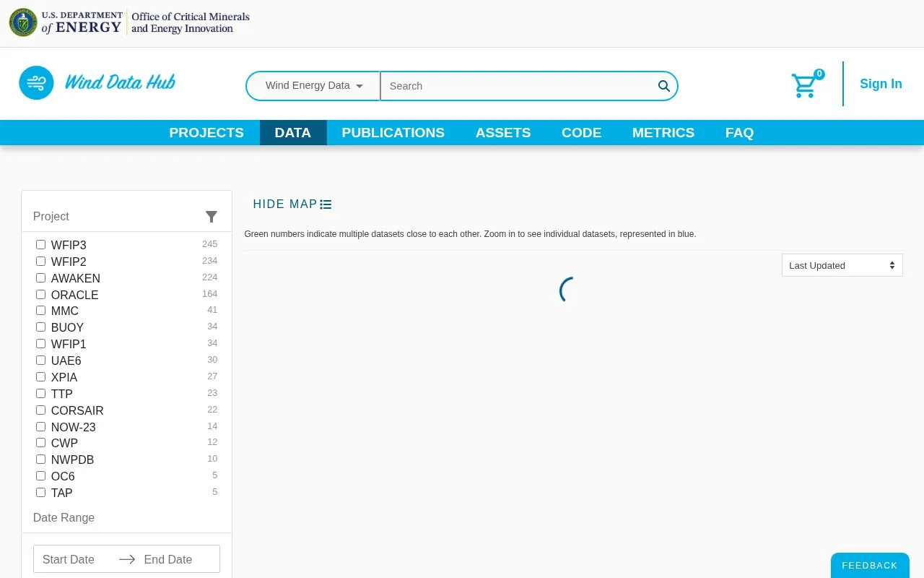Image resolution: width=924 pixels, height=578 pixels.
Task: Click the HIDE MAP button
Action: 292,204
